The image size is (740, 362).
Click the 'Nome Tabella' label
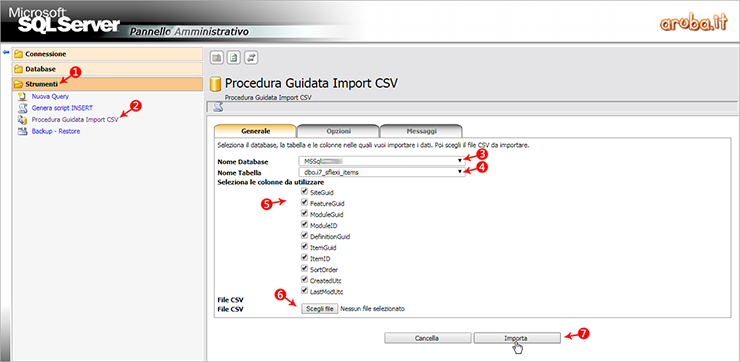239,173
